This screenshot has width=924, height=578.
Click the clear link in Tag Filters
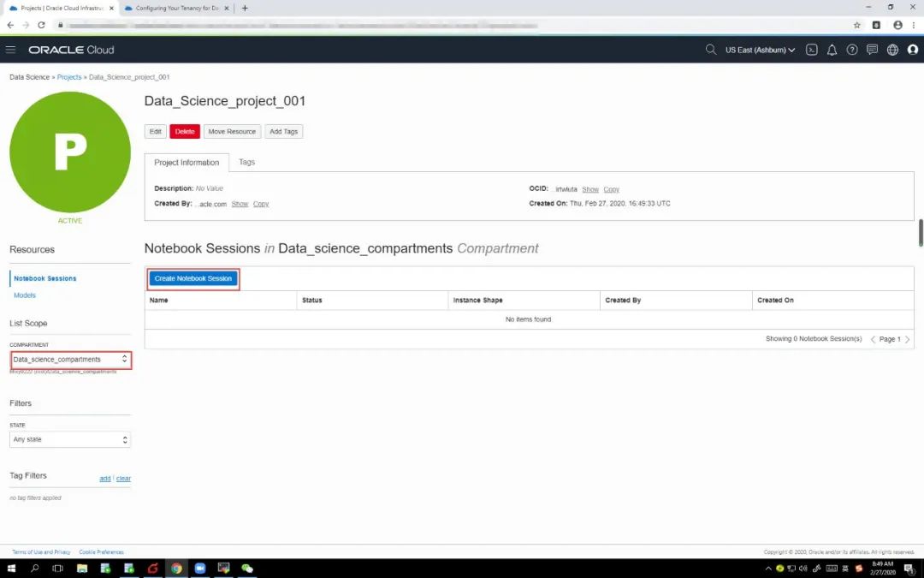point(124,479)
